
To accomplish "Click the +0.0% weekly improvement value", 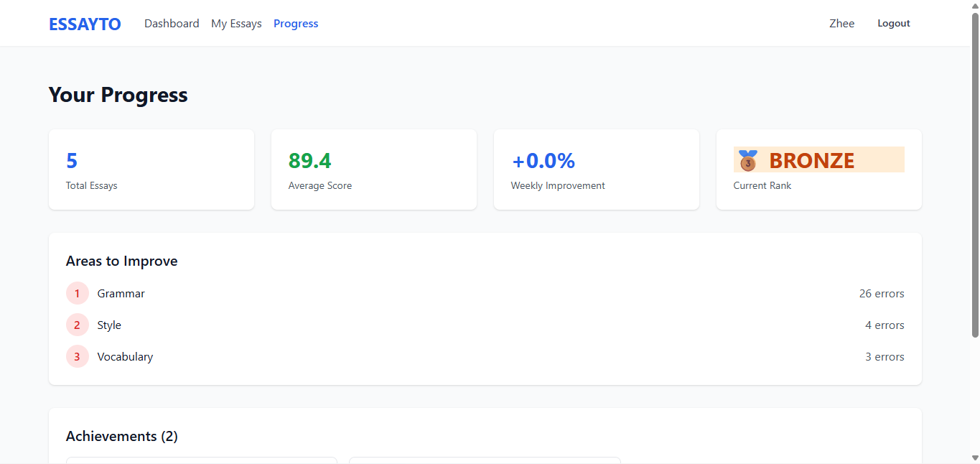I will 543,160.
